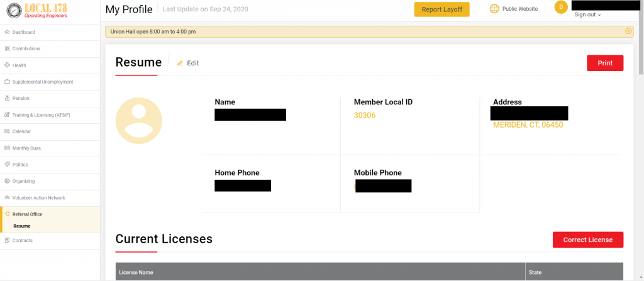
Task: Click the Local 478 Operating Engineers logo
Action: (x=37, y=11)
